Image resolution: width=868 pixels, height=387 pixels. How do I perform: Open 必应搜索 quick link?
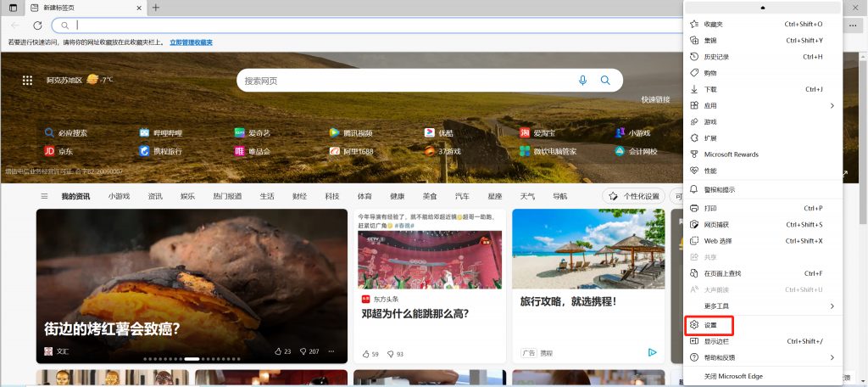click(x=66, y=133)
